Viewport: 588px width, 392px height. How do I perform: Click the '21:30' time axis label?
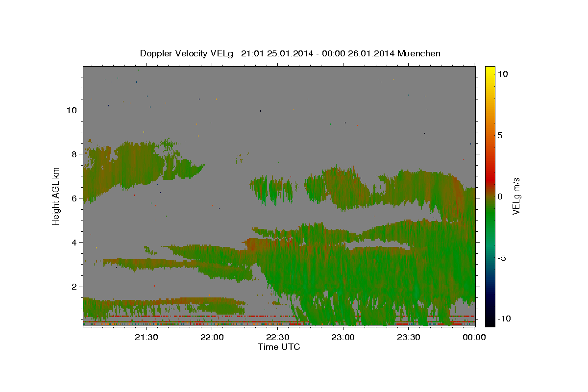[146, 337]
